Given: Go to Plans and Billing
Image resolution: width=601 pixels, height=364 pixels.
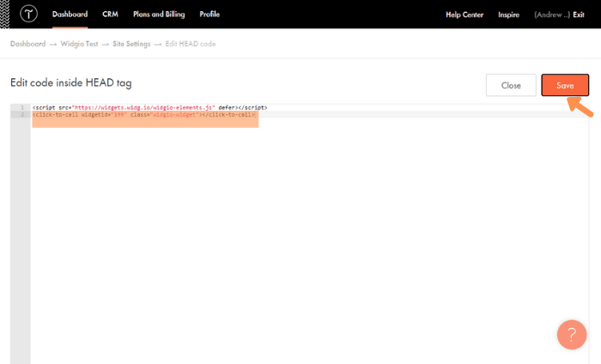Looking at the screenshot, I should [159, 15].
